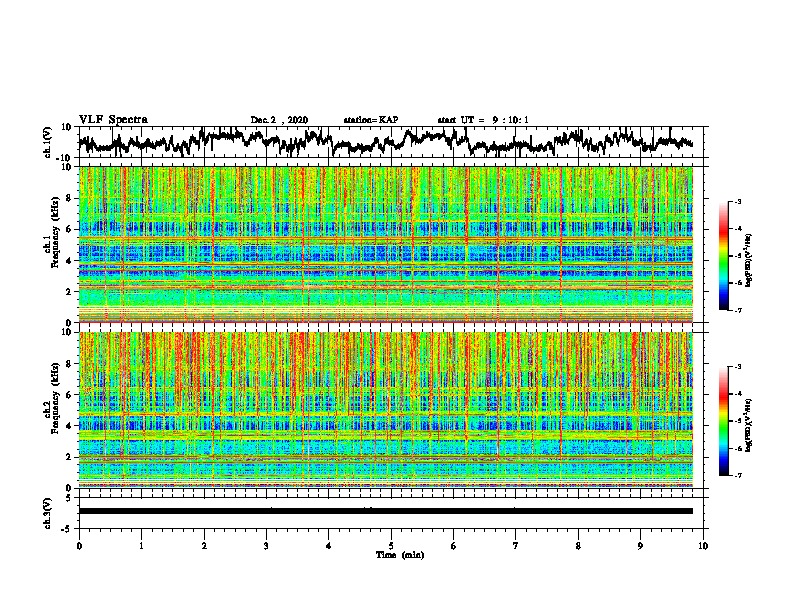The width and height of the screenshot is (792, 612).
Task: Click the log(PSD) label beside ch.1 colorbar
Action: point(749,261)
